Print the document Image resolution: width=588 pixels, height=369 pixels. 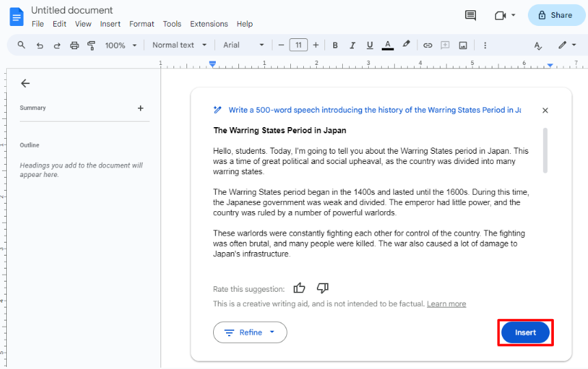(74, 45)
